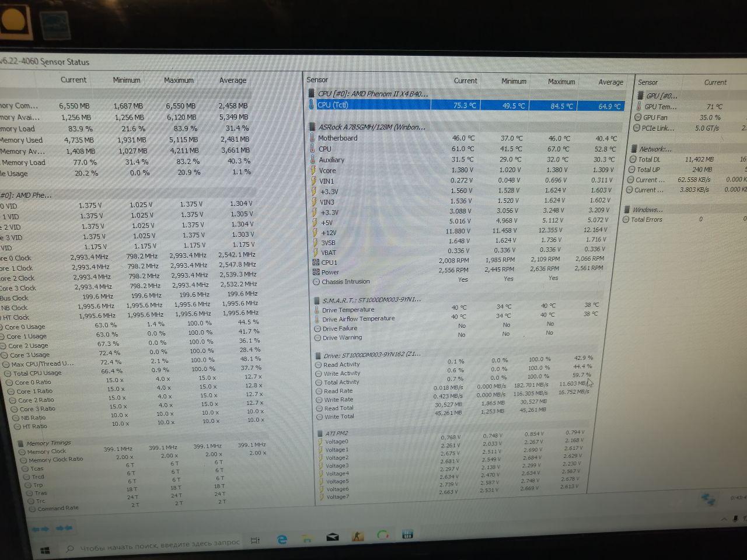Screen dimensions: 747x560
Task: Click the Maximum column header in the middle panel
Action: pos(561,82)
